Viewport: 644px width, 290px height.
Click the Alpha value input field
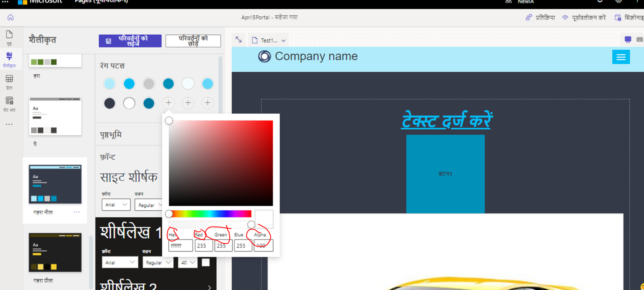[263, 246]
